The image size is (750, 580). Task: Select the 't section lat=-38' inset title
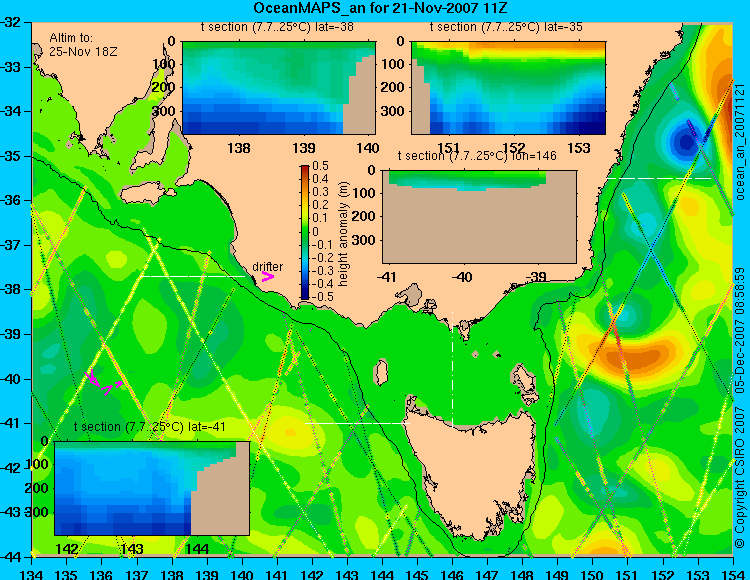pyautogui.click(x=277, y=27)
